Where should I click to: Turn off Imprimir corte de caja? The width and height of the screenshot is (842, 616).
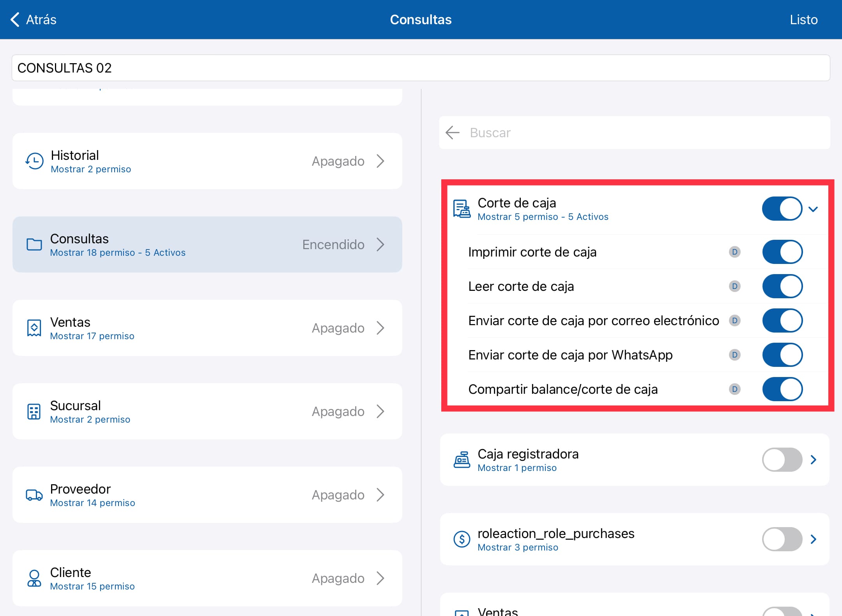point(782,252)
